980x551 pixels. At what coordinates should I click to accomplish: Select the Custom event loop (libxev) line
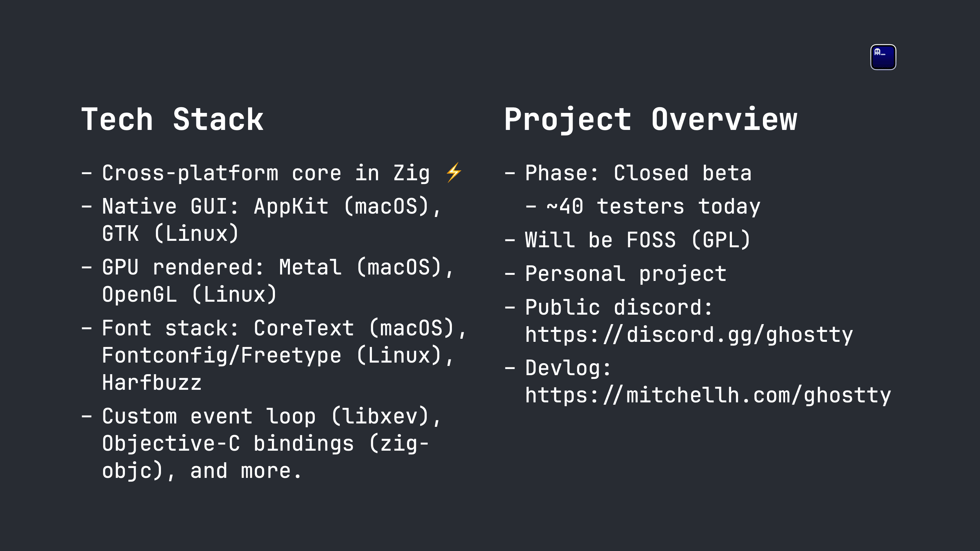tap(261, 416)
